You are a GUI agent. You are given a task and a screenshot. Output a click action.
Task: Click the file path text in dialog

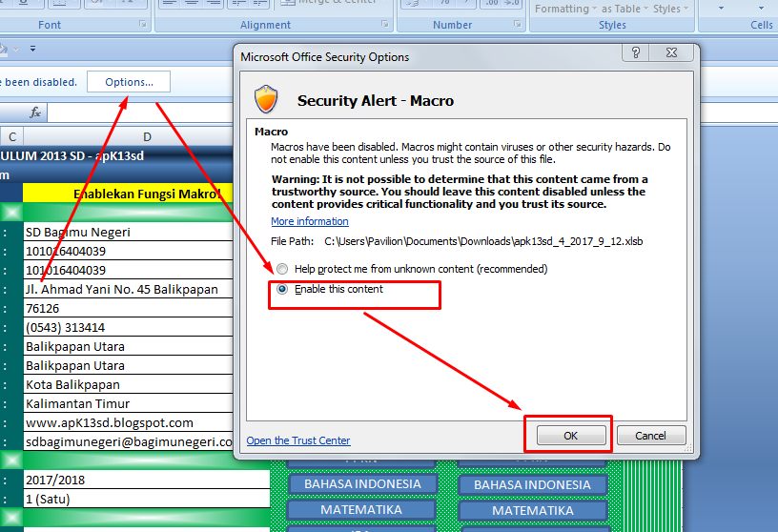(483, 241)
